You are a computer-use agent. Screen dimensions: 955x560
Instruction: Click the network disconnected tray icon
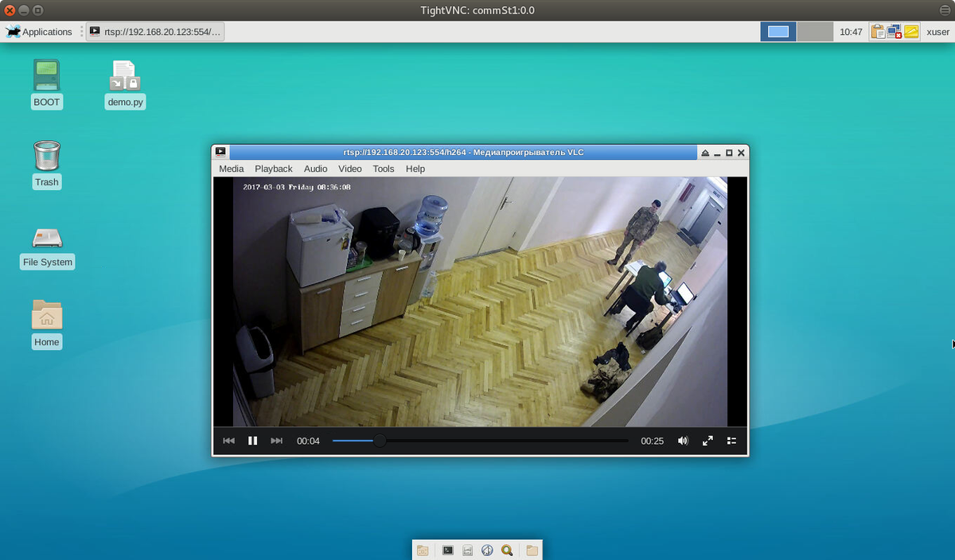895,32
